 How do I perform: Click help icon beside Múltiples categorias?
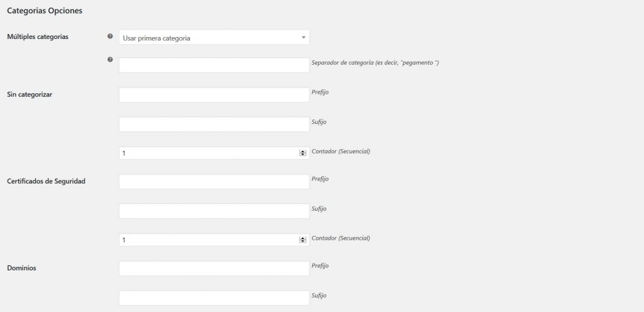[x=110, y=36]
